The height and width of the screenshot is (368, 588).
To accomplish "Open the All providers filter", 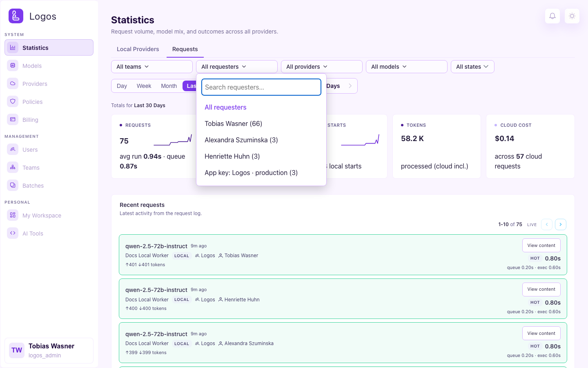I will (322, 67).
